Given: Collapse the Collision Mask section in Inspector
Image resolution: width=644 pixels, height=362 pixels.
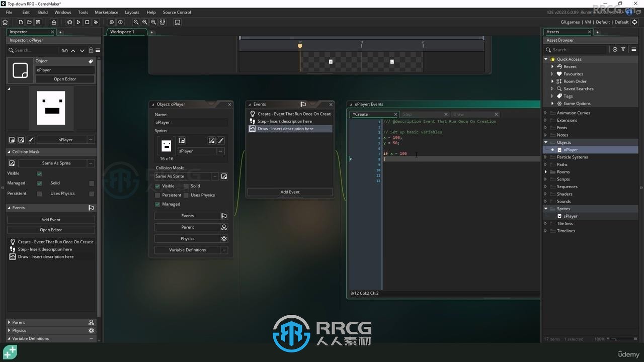Looking at the screenshot, I should click(x=9, y=152).
